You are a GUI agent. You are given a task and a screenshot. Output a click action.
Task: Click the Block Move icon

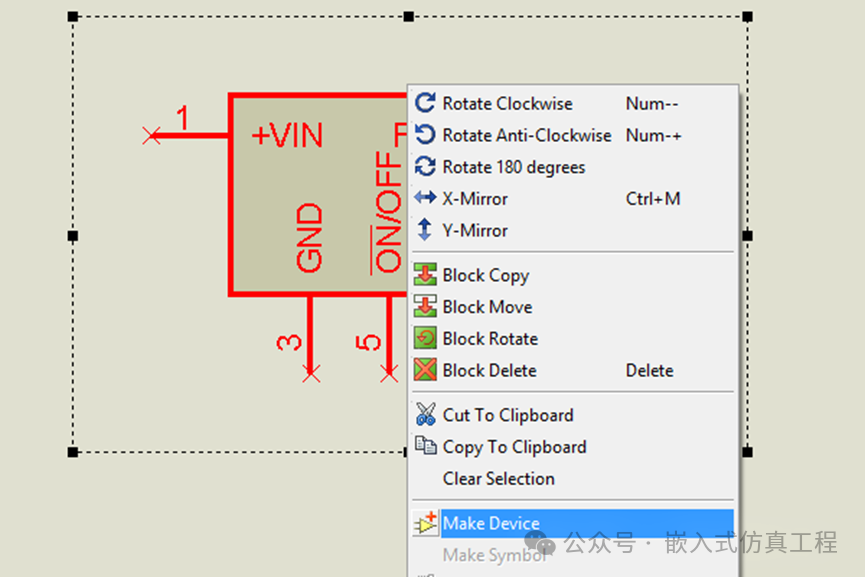click(425, 307)
